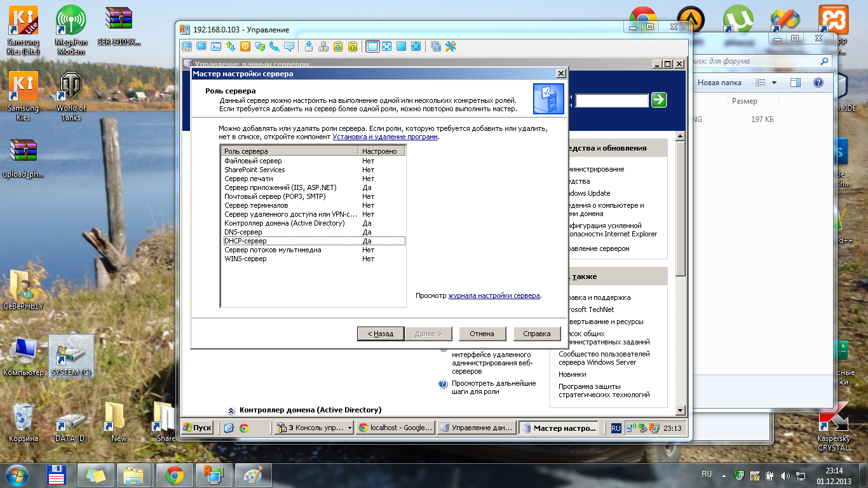Click Send Ctrl+Alt+Del icon in remote toolbar
The width and height of the screenshot is (868, 488).
click(x=309, y=46)
